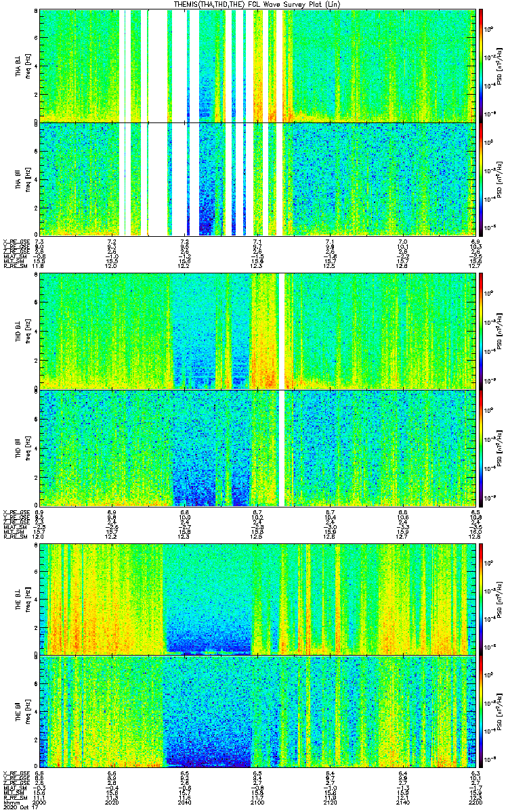Click the color bar beside THA B-parallel panel
Viewport: 508px width, 812px height.
pos(482,179)
